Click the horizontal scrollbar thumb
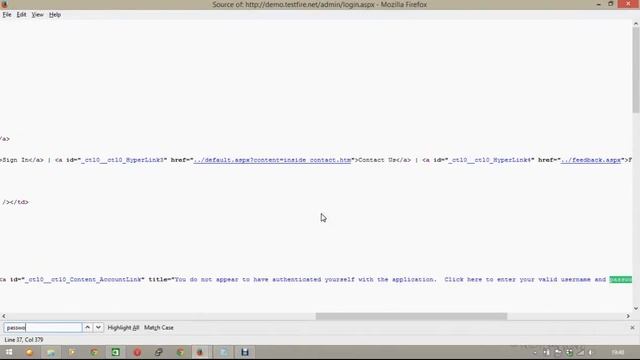 tap(411, 316)
